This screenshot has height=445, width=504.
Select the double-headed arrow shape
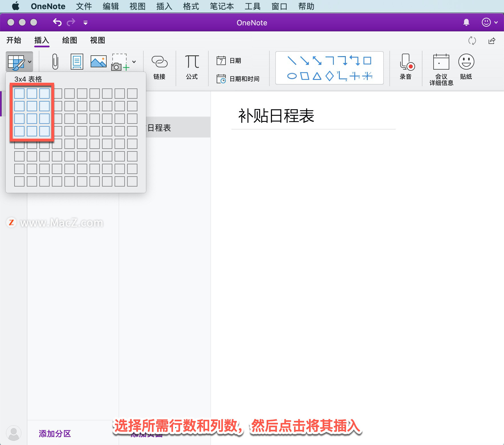317,60
